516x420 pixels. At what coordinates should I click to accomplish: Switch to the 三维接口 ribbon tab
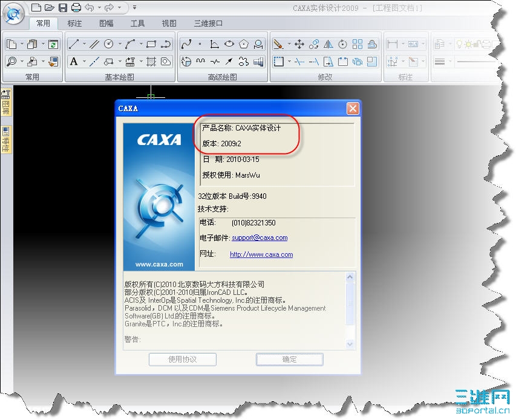(208, 24)
